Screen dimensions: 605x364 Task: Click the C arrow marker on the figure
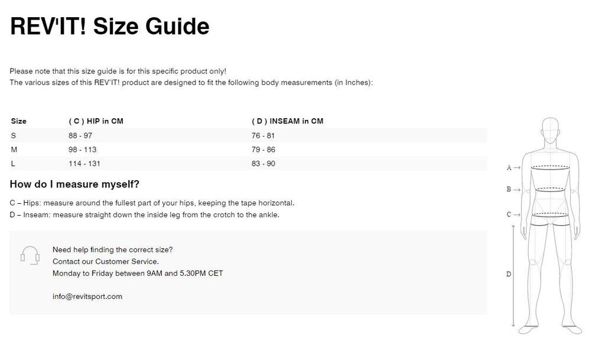tap(513, 214)
